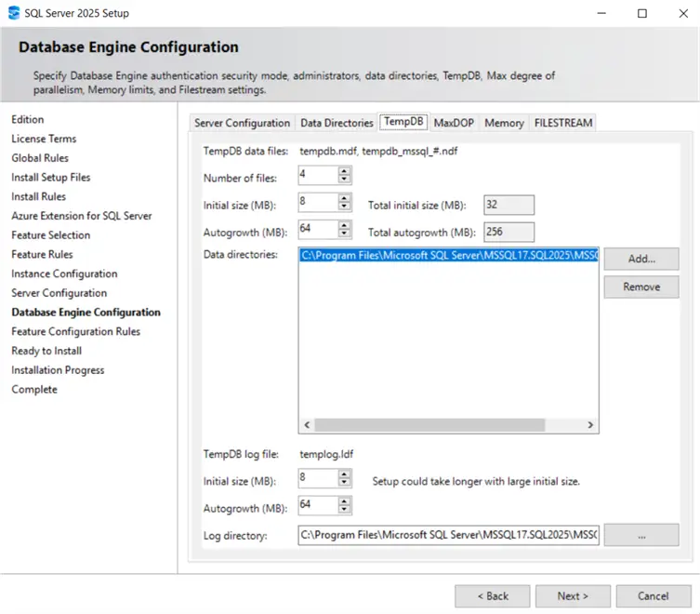The image size is (700, 614).
Task: Click the data files Autogrowth field
Action: click(x=318, y=229)
